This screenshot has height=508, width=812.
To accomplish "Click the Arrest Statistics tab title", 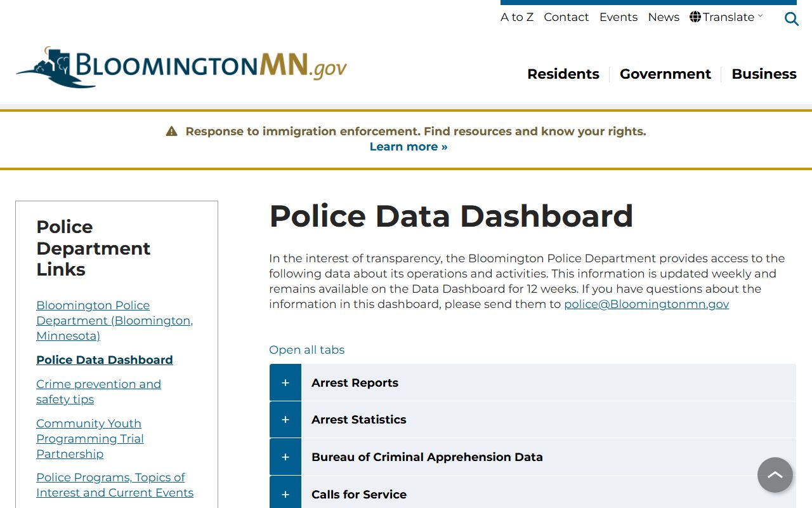I will tap(358, 420).
